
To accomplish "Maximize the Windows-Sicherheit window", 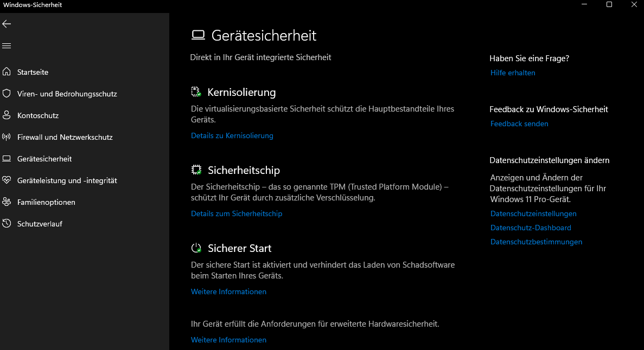I will click(609, 5).
